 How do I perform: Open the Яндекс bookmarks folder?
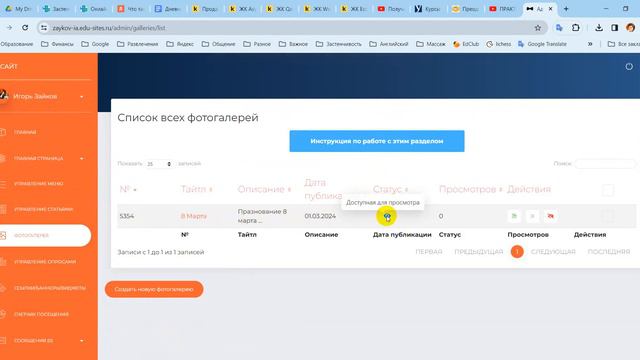[180, 44]
